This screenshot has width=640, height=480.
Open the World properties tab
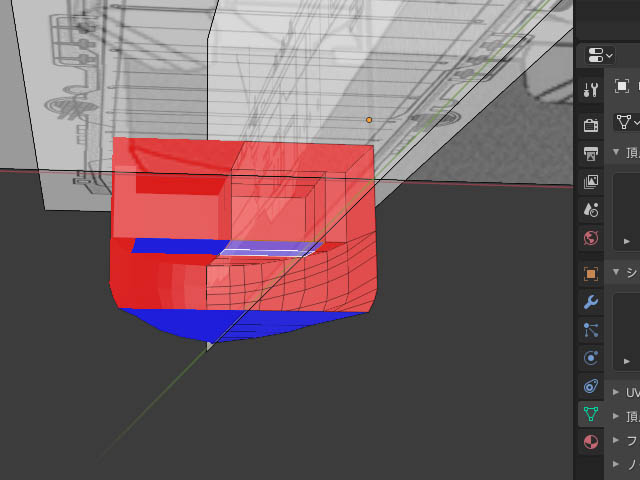[x=591, y=238]
